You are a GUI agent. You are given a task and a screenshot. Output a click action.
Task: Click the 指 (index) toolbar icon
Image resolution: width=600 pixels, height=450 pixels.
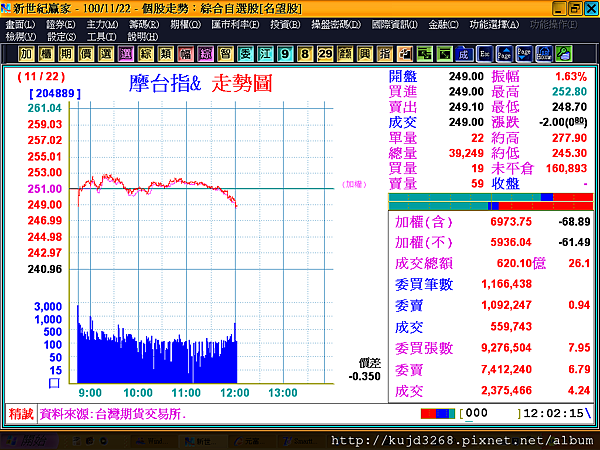[385, 54]
